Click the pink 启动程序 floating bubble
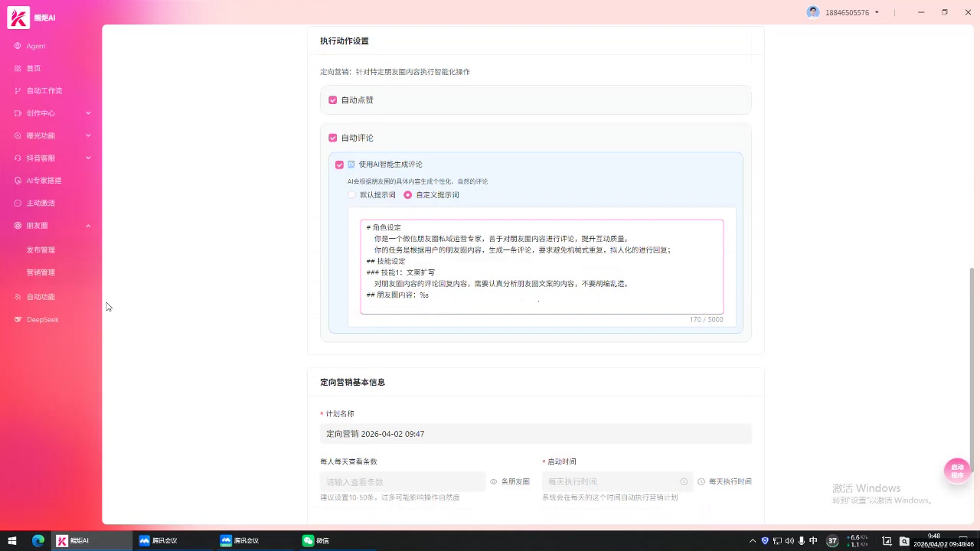The height and width of the screenshot is (551, 980). (957, 471)
